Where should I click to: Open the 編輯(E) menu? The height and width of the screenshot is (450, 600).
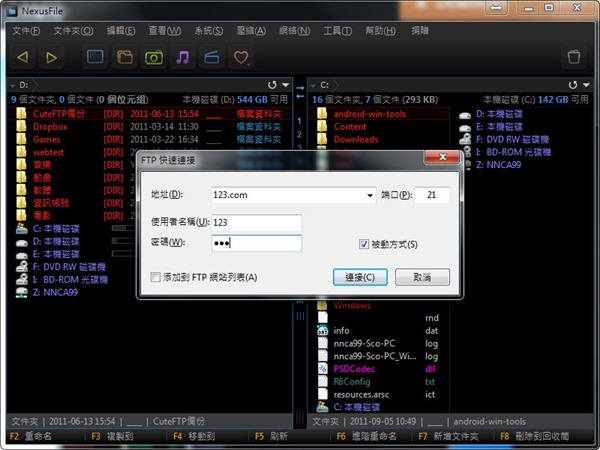click(121, 31)
